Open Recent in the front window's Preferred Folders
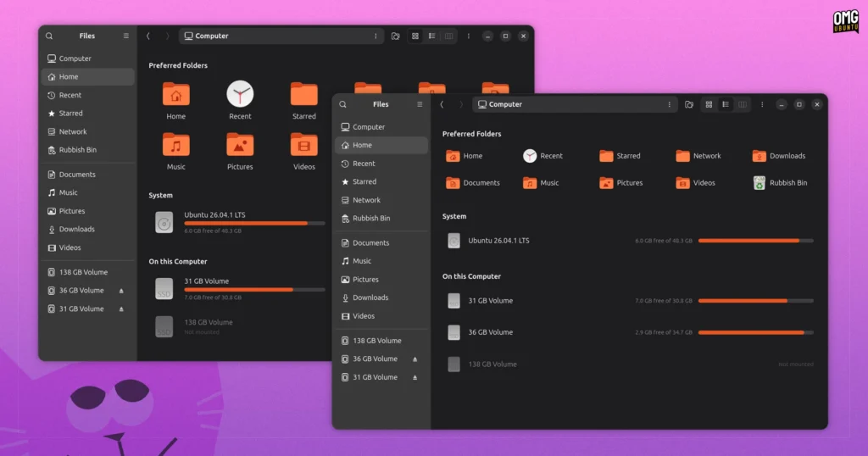This screenshot has height=456, width=868. click(x=542, y=156)
